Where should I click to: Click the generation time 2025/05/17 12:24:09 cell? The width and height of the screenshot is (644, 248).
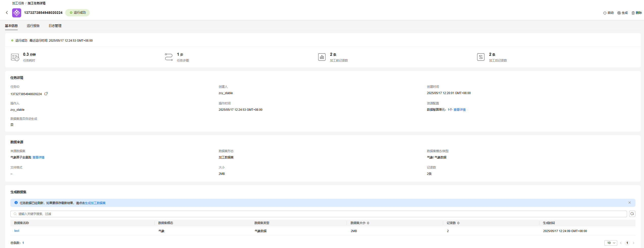point(565,231)
